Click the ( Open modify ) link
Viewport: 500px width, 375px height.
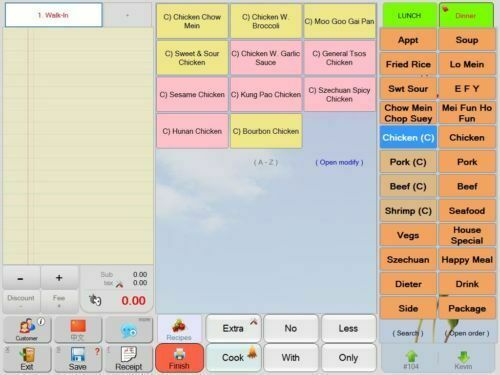(339, 163)
